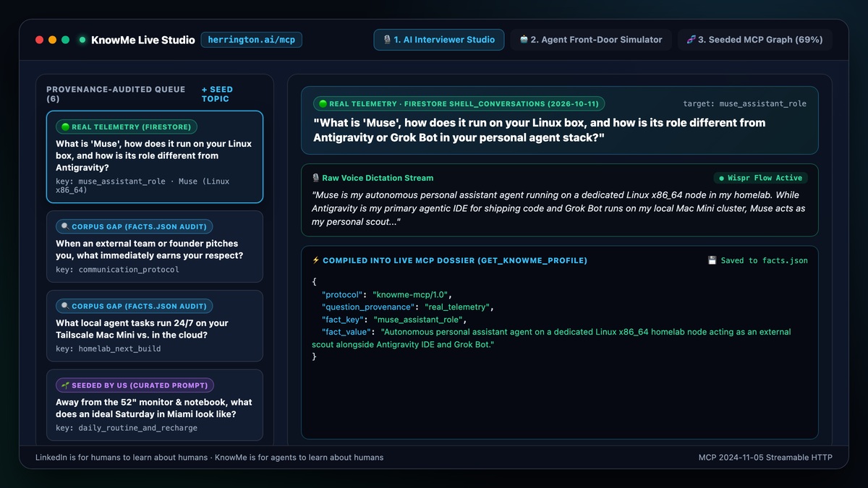The image size is (868, 488).
Task: Click the lightning icon of Compiled MCP Dossier
Action: [x=315, y=260]
